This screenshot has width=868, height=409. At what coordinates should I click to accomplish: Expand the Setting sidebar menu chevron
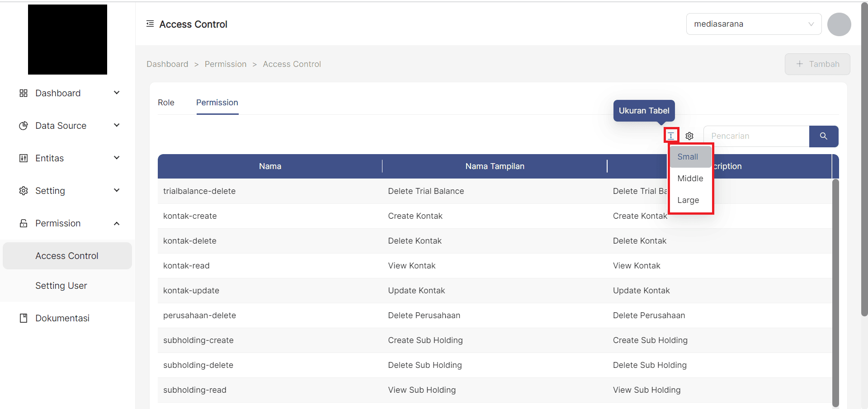(x=117, y=191)
